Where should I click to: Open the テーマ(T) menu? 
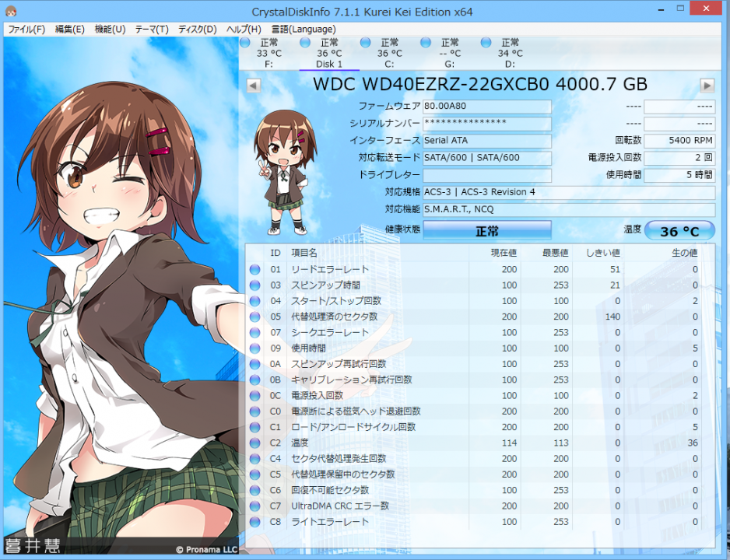152,30
